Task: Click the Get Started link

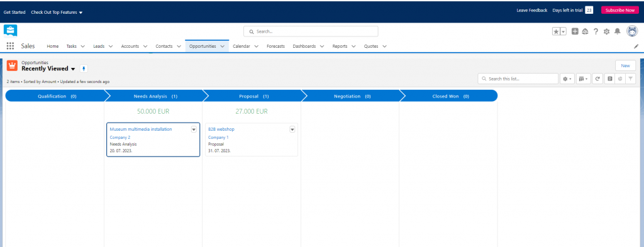Action: [x=14, y=13]
